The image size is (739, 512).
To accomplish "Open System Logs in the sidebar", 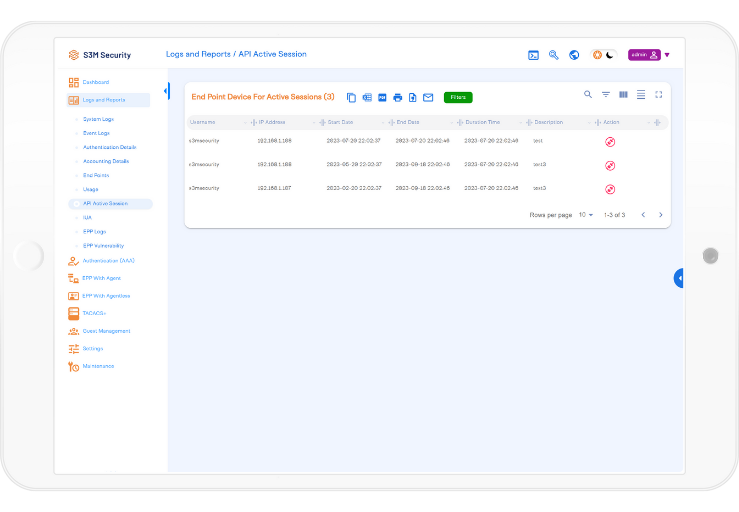I will (x=98, y=119).
